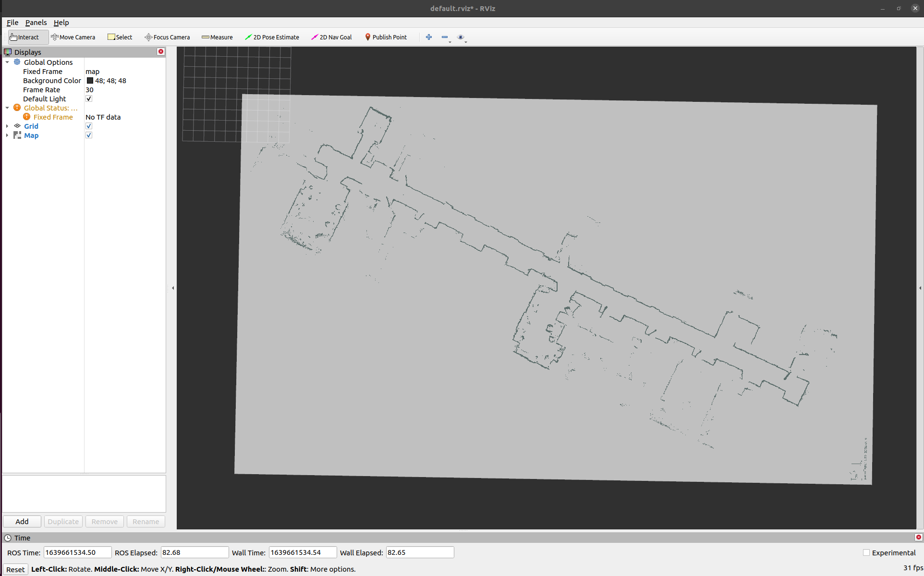Click the Grid display icon
The image size is (924, 576).
tap(17, 126)
